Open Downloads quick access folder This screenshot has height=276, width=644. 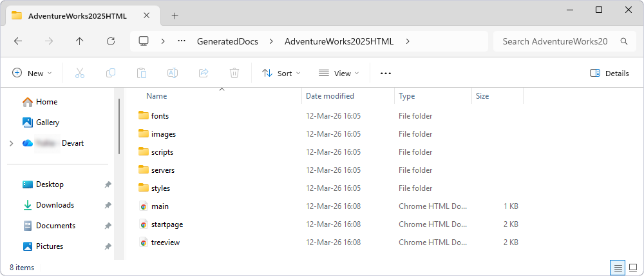48,205
